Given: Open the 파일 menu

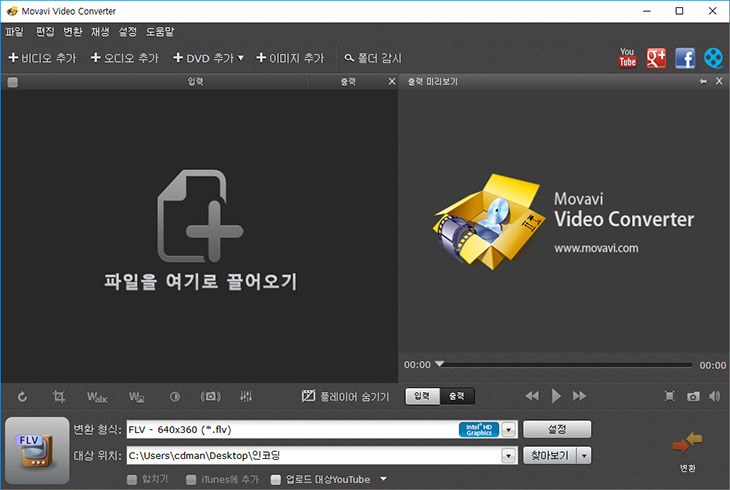Looking at the screenshot, I should pyautogui.click(x=14, y=32).
